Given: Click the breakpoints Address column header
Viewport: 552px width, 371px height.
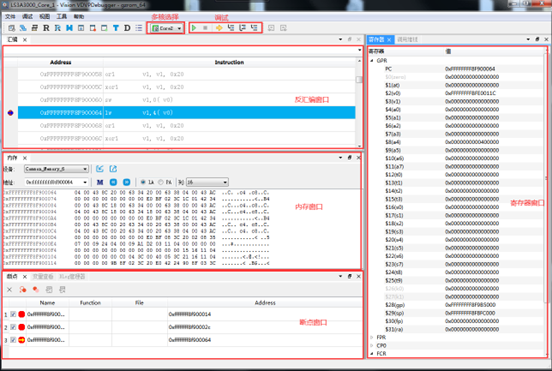Looking at the screenshot, I should 265,303.
